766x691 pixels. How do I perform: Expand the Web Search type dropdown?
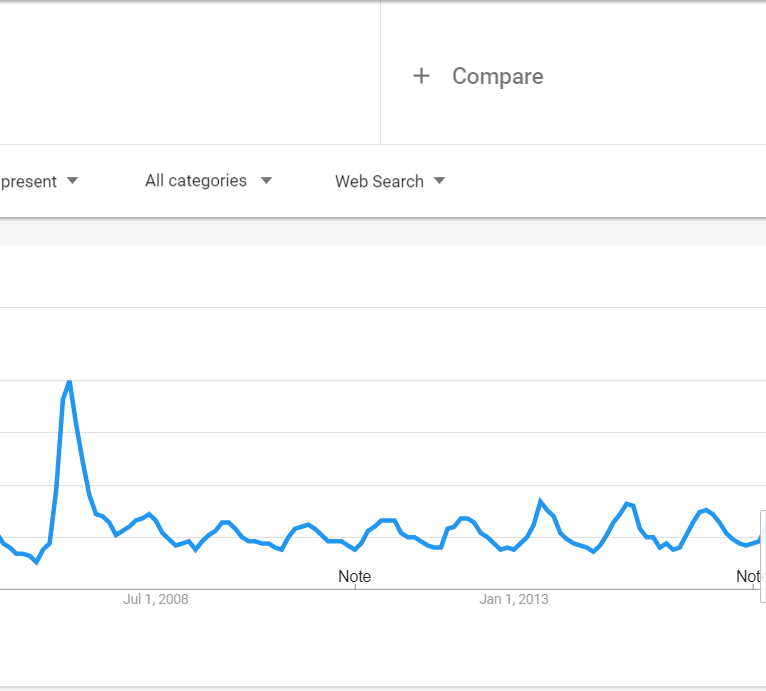coord(379,181)
